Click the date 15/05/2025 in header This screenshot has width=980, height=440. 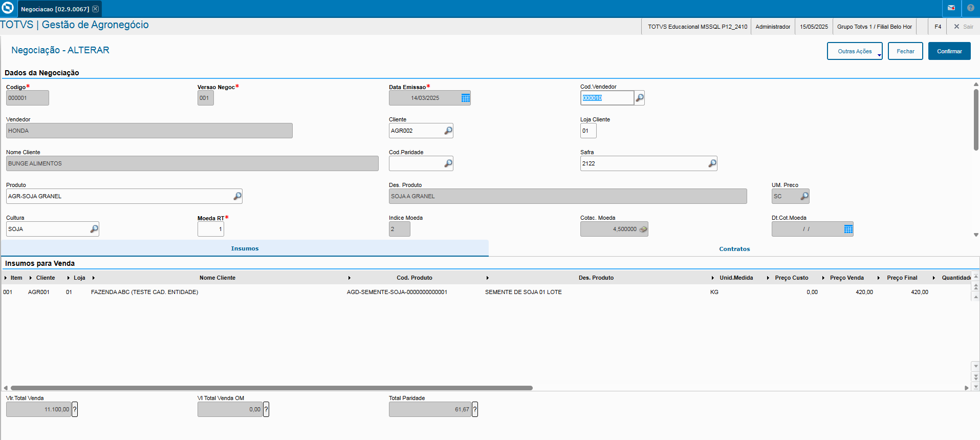point(814,27)
